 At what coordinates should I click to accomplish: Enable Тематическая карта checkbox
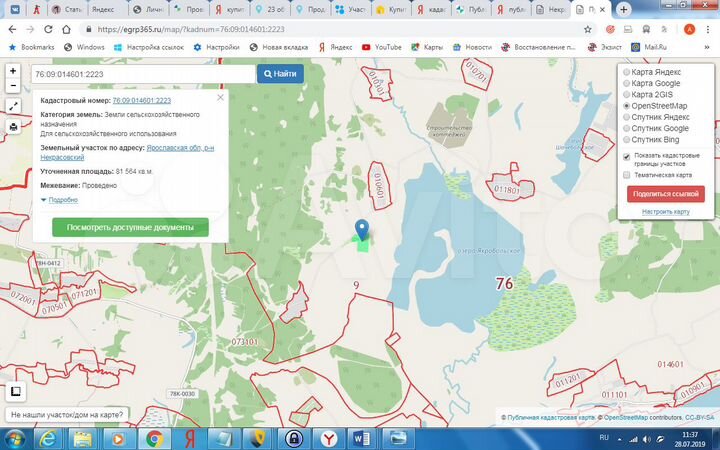[627, 174]
